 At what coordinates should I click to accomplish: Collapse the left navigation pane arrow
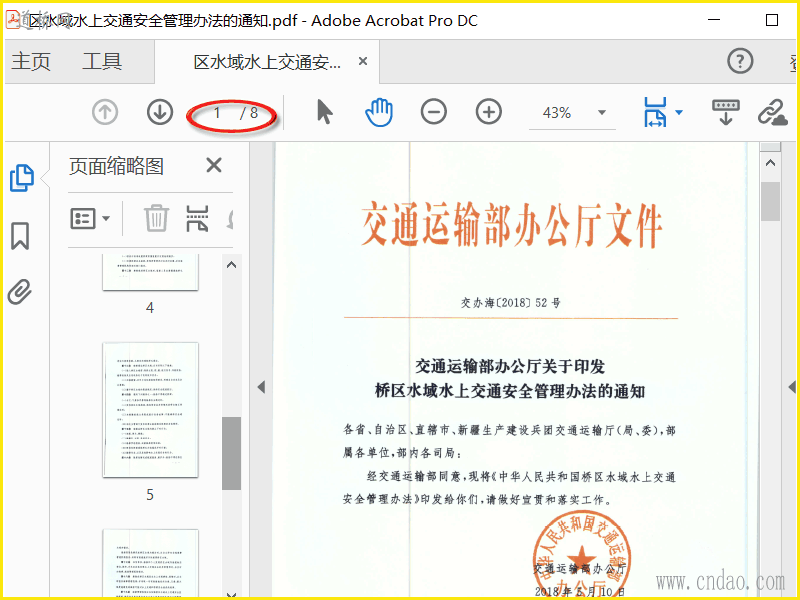click(261, 387)
